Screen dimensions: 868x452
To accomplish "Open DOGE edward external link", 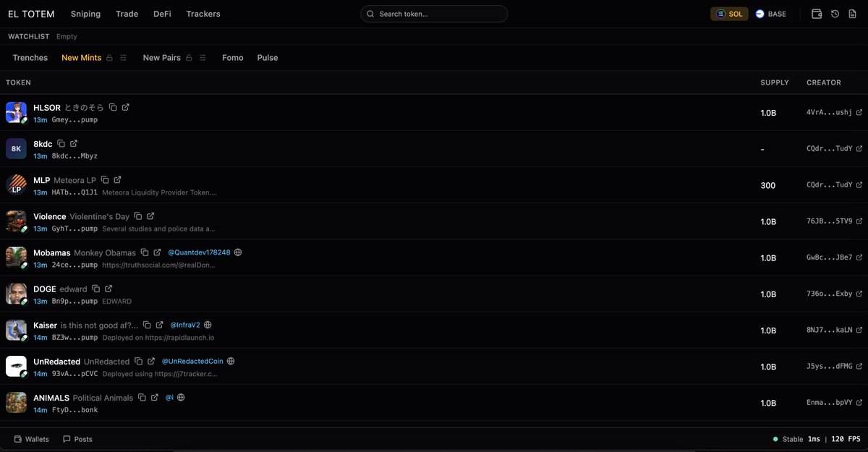I will pyautogui.click(x=109, y=289).
